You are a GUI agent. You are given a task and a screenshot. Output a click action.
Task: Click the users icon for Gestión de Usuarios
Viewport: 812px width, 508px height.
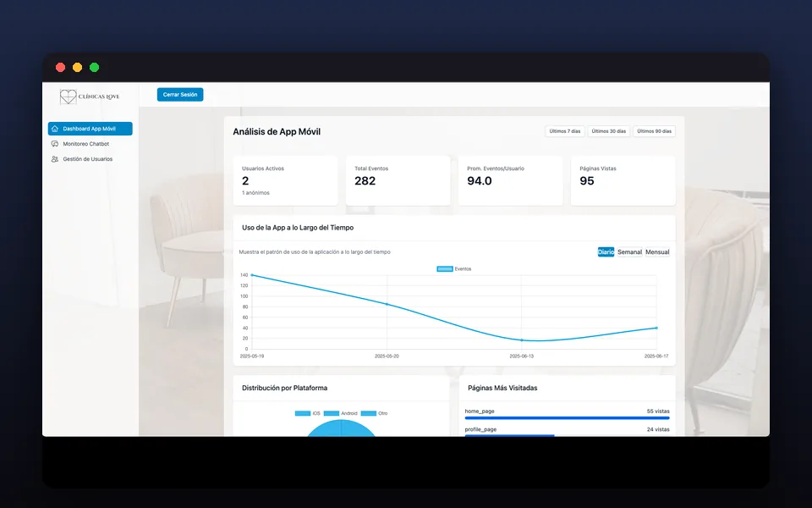coord(55,159)
